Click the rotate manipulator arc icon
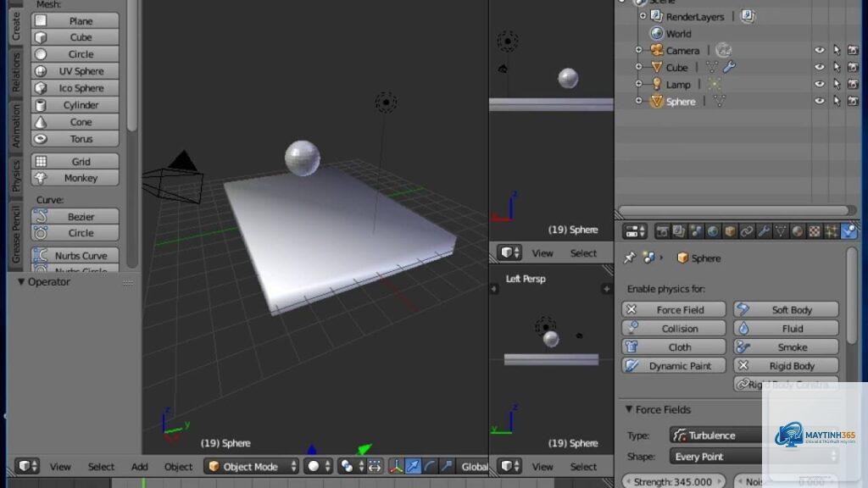Image resolution: width=868 pixels, height=488 pixels. [430, 467]
